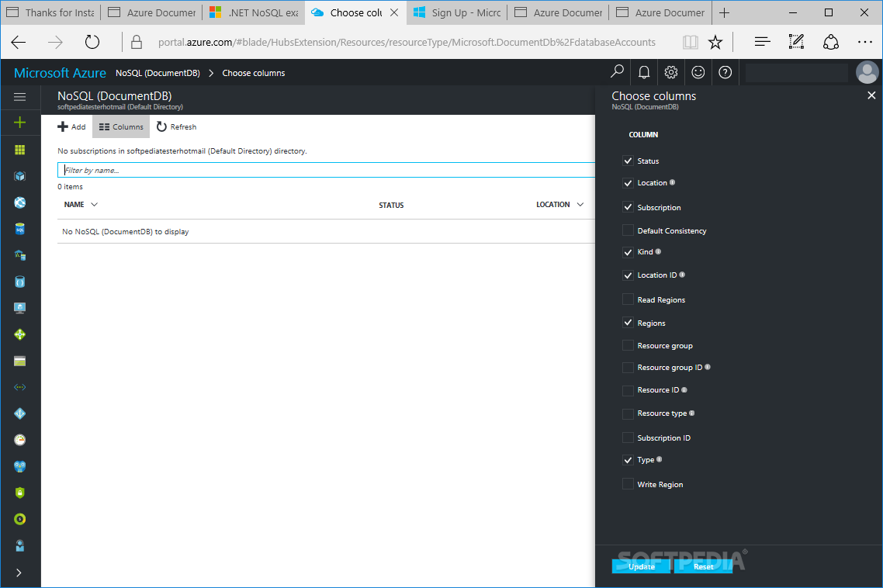This screenshot has width=883, height=588.
Task: Click Edge favorites star icon
Action: 715,42
